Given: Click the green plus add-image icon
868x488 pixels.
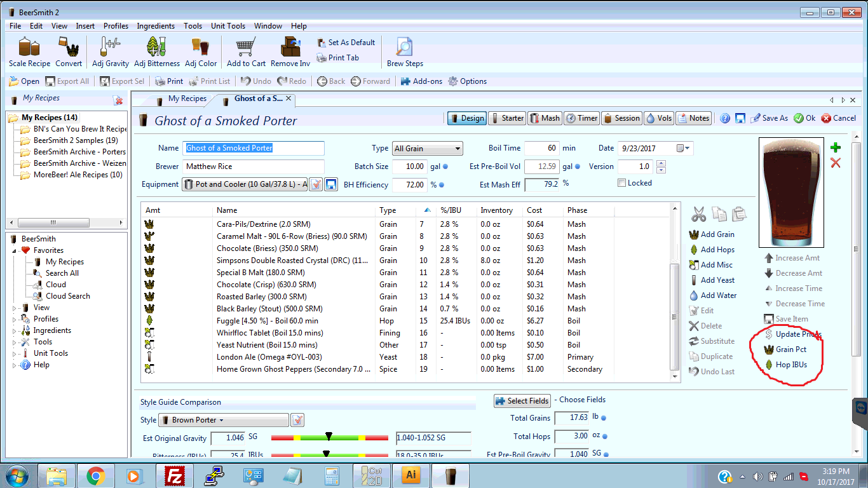Looking at the screenshot, I should (836, 148).
